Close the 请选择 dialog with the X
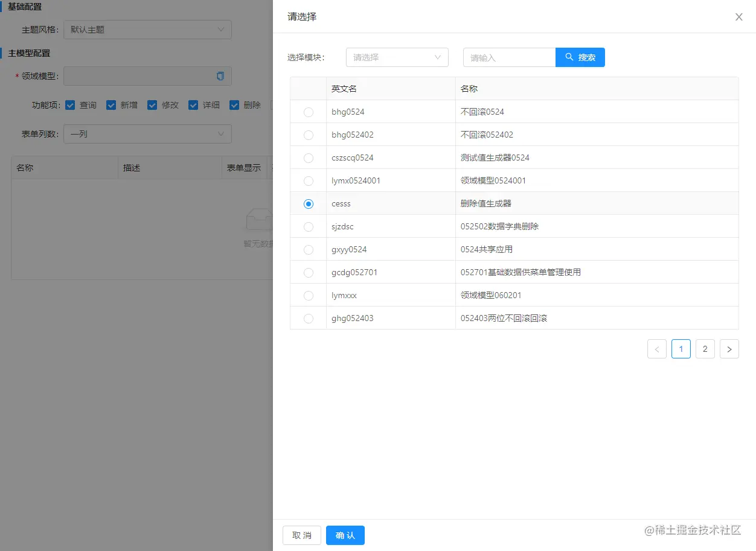756x551 pixels. 738,17
